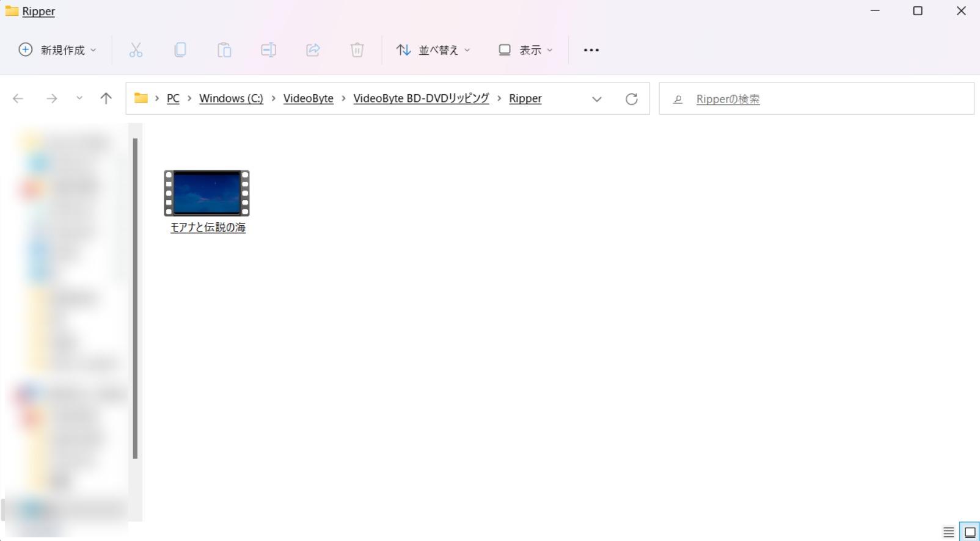Click the Copy icon in the toolbar
980x541 pixels.
(180, 50)
